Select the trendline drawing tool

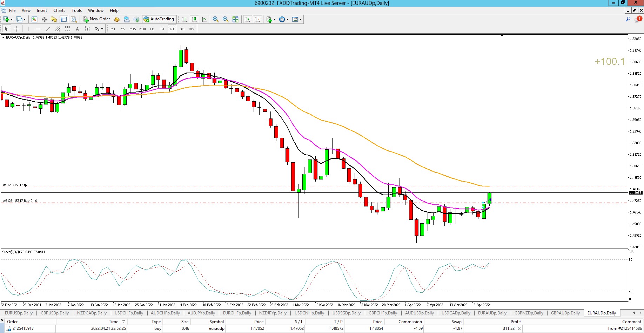coord(48,29)
